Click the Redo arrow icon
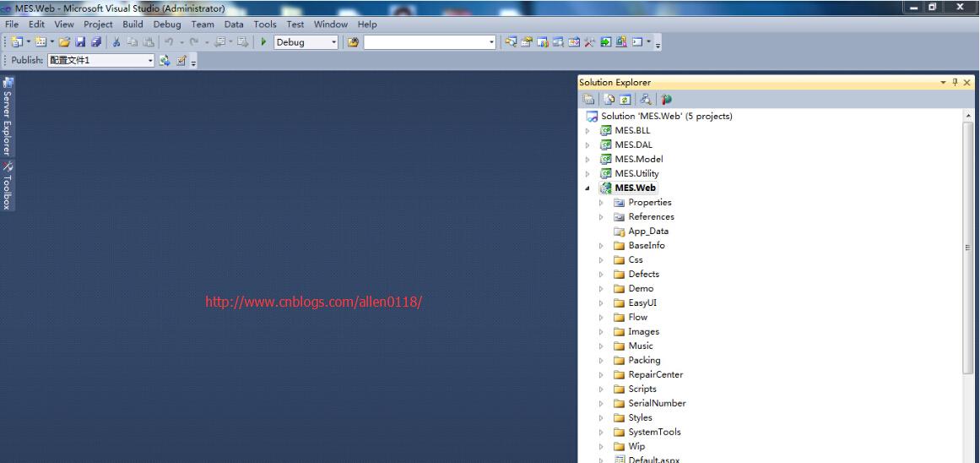The width and height of the screenshot is (980, 463). (x=194, y=42)
